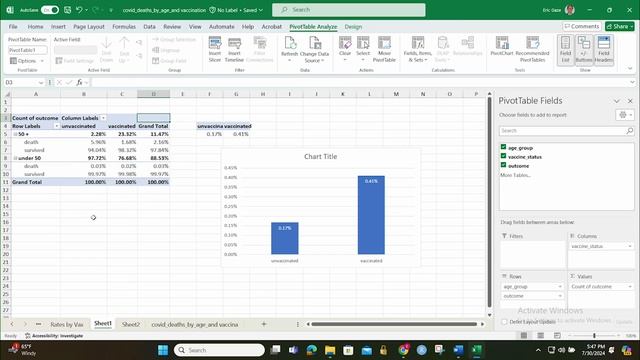Open Chrome from the taskbar
The image size is (640, 360).
pos(404,350)
